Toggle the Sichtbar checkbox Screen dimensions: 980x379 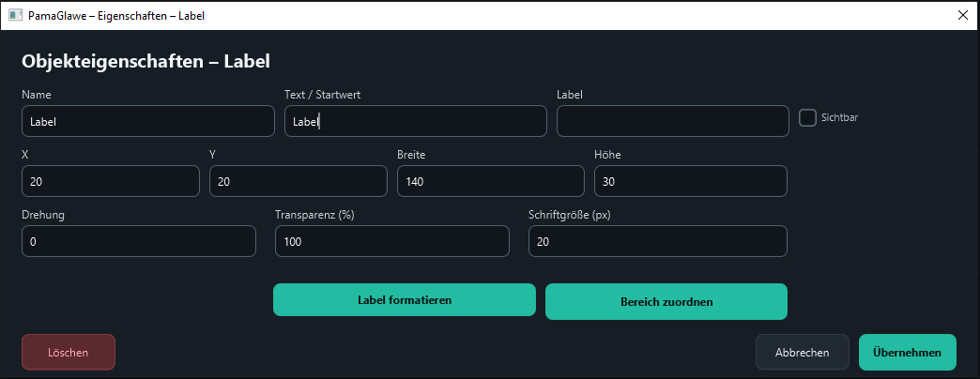tap(807, 117)
